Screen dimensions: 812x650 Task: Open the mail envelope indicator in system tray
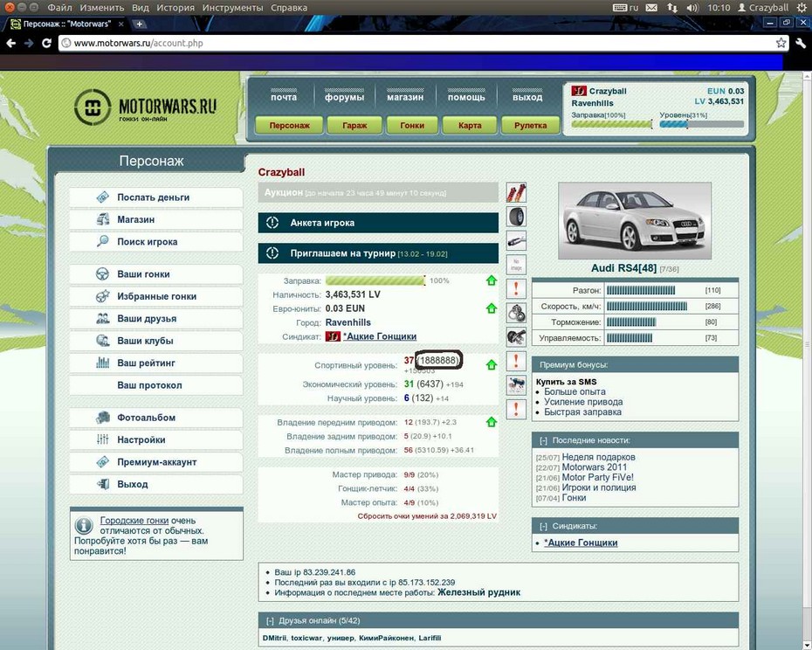(x=652, y=8)
